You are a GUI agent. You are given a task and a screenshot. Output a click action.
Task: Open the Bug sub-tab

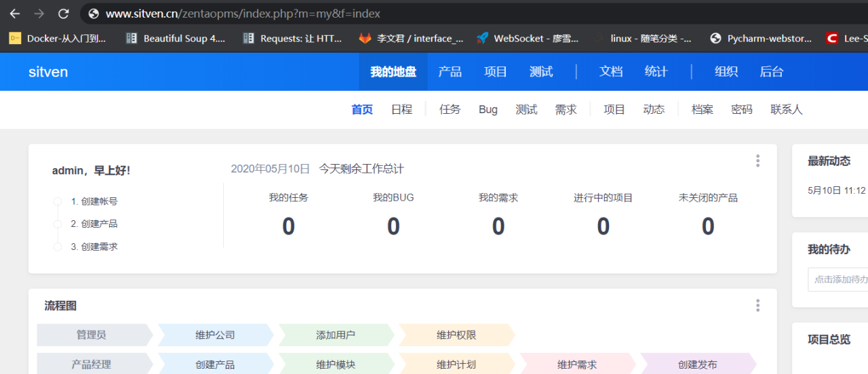pos(488,110)
